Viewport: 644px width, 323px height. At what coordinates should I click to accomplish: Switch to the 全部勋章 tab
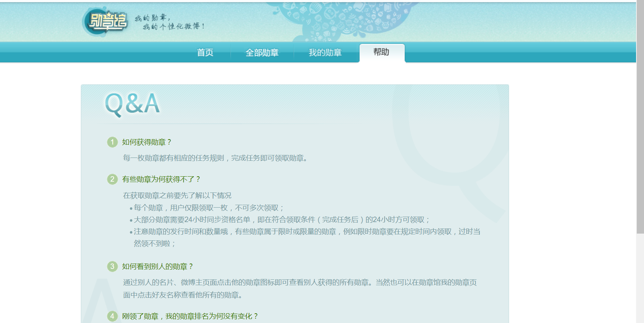coord(262,53)
